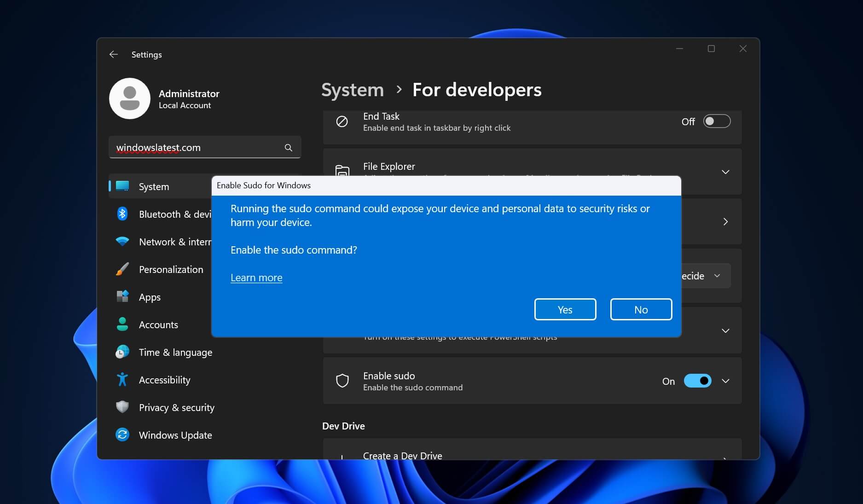Click the Accessibility icon
Viewport: 863px width, 504px height.
click(122, 379)
